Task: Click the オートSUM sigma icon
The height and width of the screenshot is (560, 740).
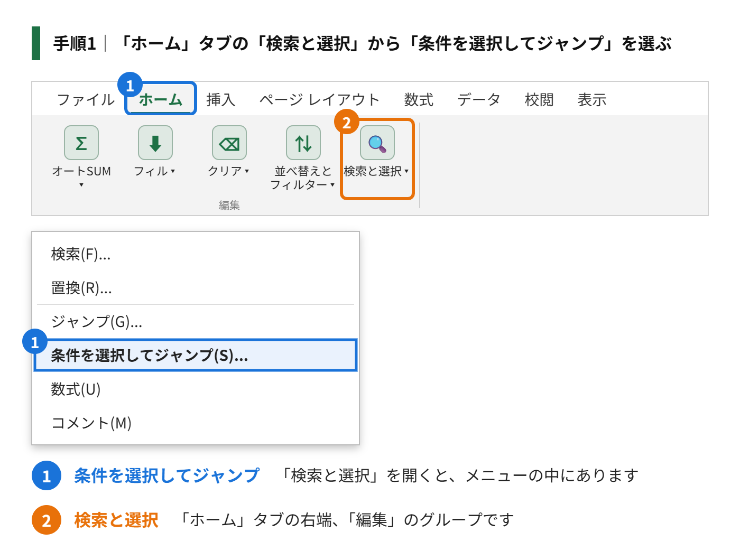Action: pyautogui.click(x=81, y=143)
